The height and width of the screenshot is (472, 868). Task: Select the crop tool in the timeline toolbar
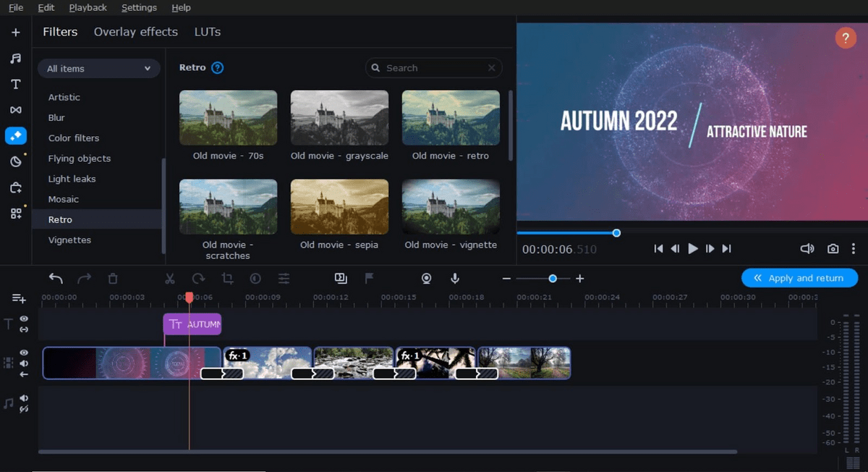point(227,278)
